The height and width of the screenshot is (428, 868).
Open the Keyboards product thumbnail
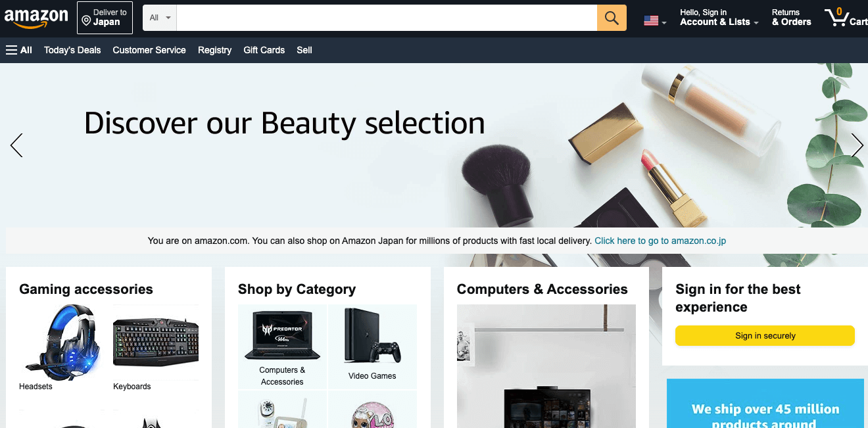pos(156,342)
